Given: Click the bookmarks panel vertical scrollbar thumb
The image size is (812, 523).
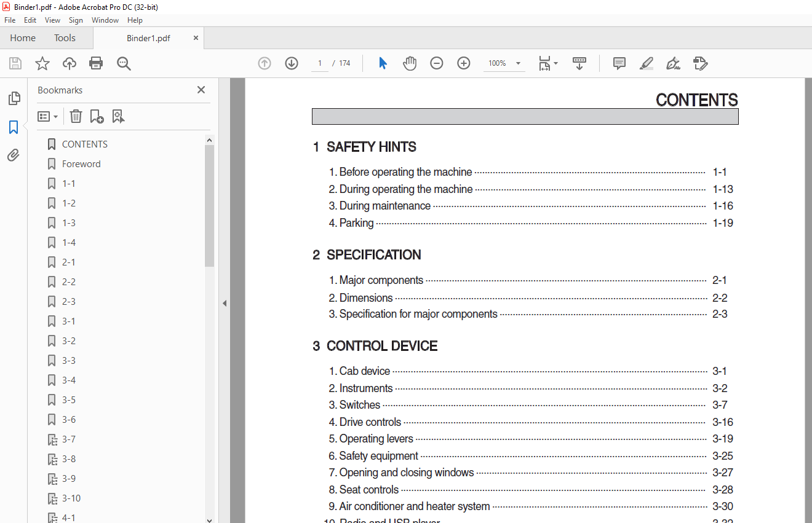Looking at the screenshot, I should coord(209,205).
